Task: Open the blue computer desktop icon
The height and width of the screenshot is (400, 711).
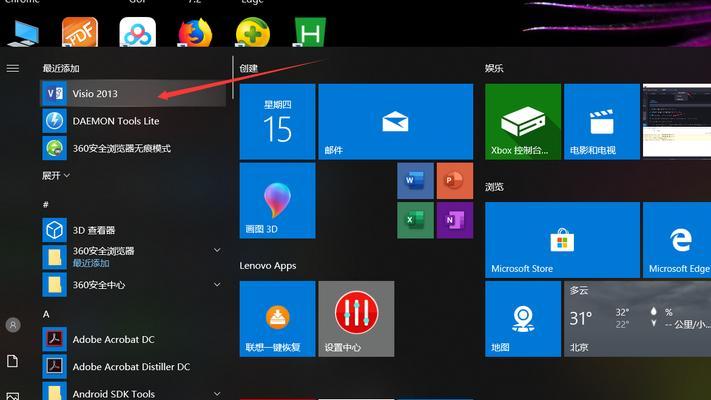Action: (x=23, y=33)
